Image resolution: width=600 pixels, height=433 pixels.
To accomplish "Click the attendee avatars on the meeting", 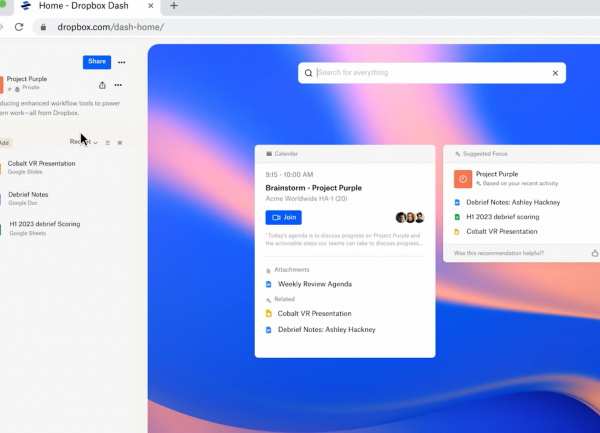I will pos(410,217).
